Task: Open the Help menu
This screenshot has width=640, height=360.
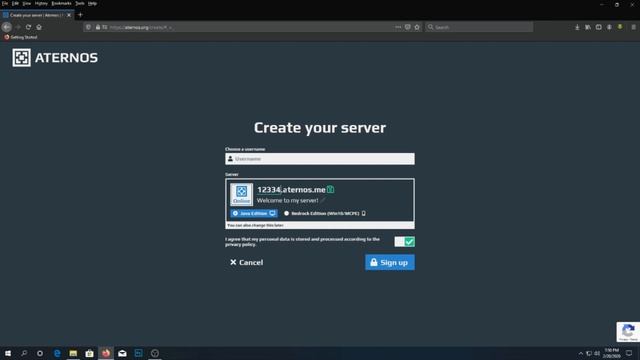Action: (93, 3)
